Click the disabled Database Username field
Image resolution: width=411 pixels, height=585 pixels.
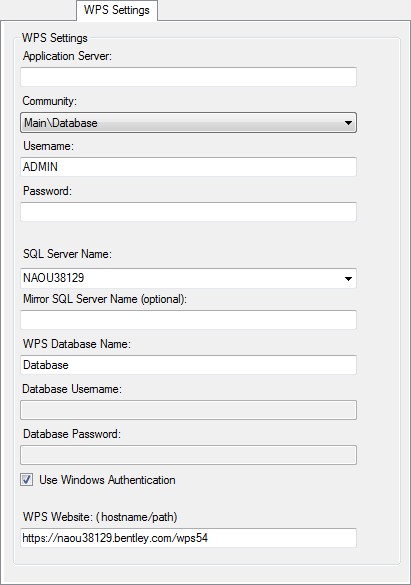click(x=188, y=410)
